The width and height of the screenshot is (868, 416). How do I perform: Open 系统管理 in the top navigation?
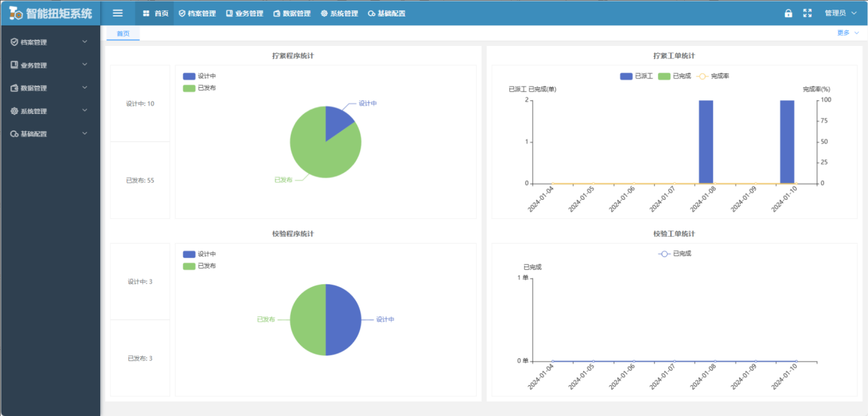pos(339,13)
